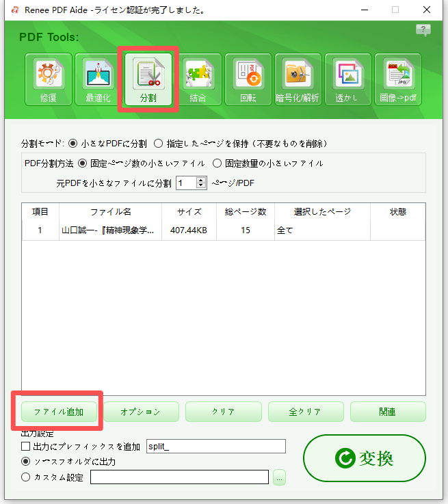Click the help question mark icon
Image resolution: width=448 pixels, height=504 pixels.
(x=423, y=30)
